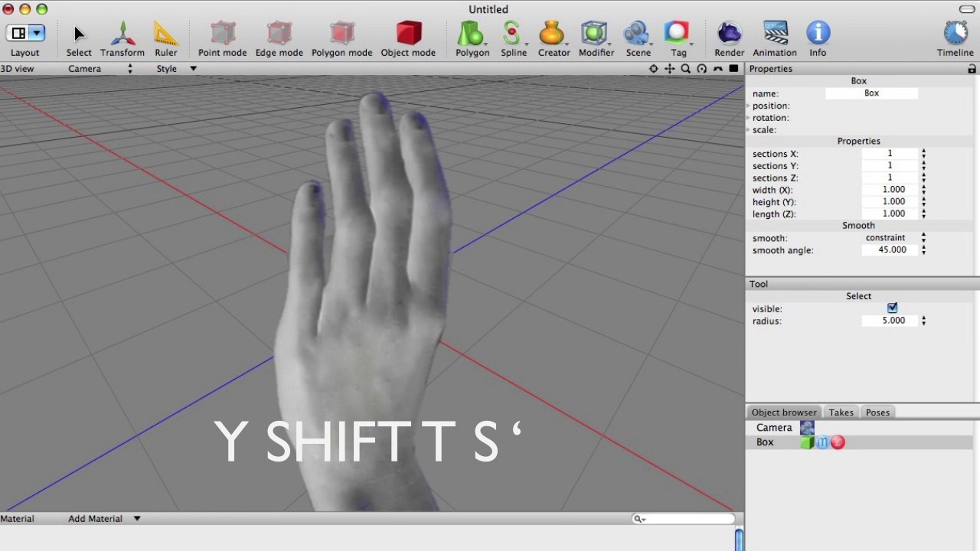Click the width (X) value field
The width and height of the screenshot is (980, 551).
click(890, 190)
